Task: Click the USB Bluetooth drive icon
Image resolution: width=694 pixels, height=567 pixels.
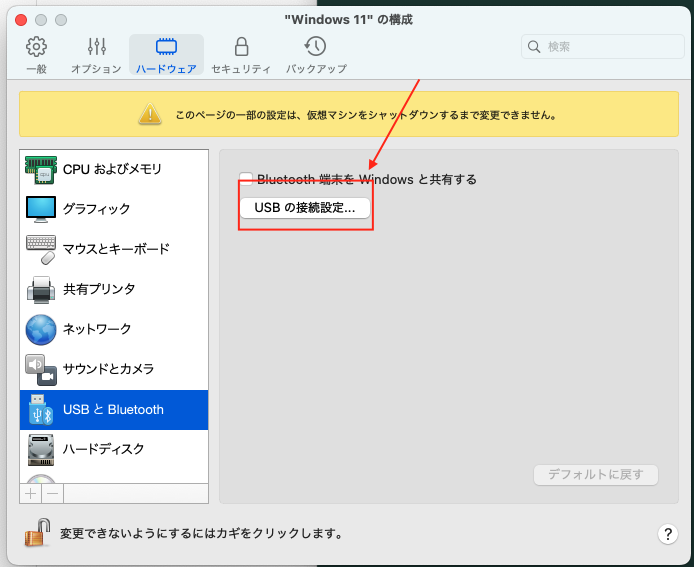Action: (x=41, y=410)
